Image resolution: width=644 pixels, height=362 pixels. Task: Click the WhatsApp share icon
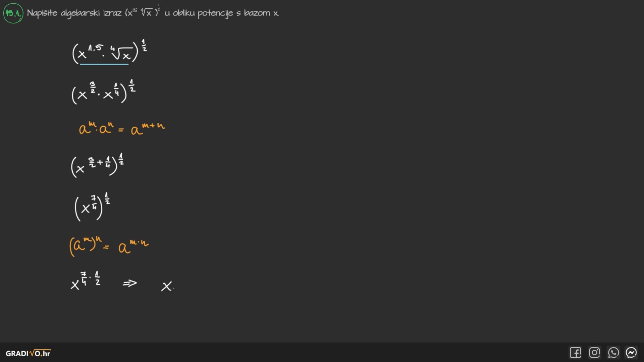613,353
